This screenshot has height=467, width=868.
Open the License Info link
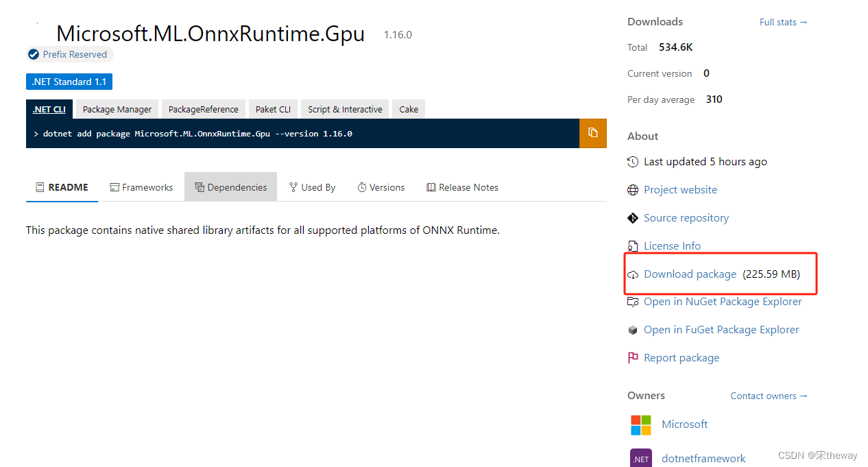click(x=672, y=246)
